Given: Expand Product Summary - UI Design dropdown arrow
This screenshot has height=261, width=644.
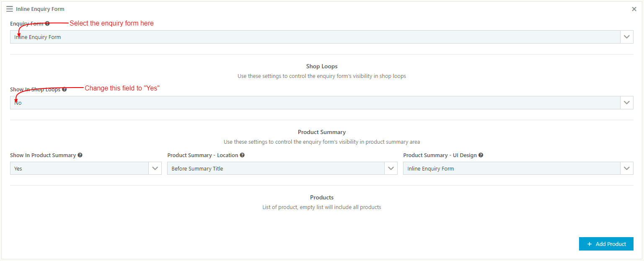Looking at the screenshot, I should pyautogui.click(x=627, y=168).
